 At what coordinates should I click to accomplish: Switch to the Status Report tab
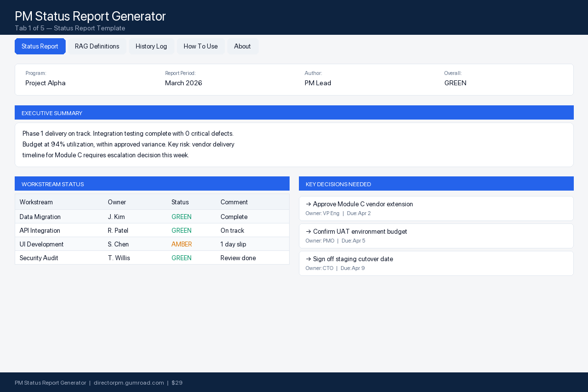40,47
